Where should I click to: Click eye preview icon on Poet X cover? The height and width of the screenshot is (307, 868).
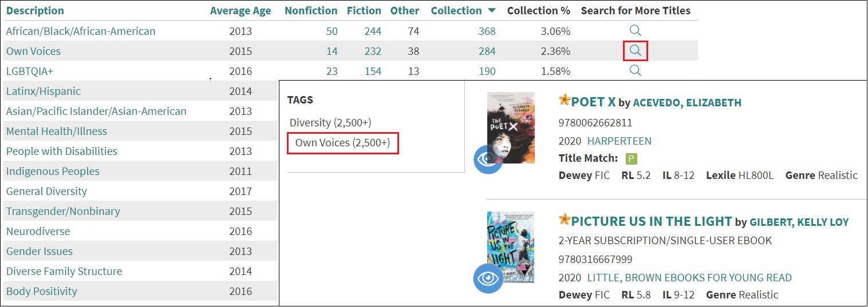click(x=487, y=160)
